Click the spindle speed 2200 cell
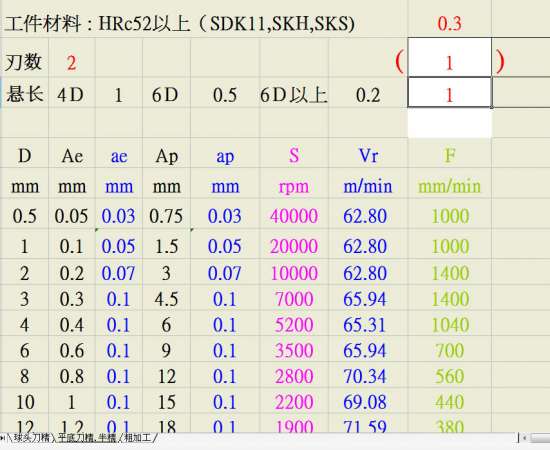 (x=294, y=402)
